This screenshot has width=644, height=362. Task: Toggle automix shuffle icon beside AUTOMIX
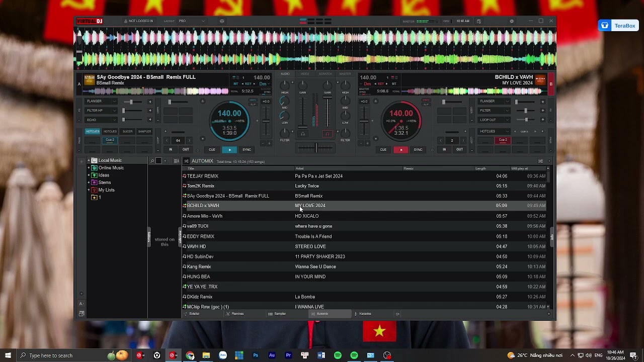(x=186, y=161)
